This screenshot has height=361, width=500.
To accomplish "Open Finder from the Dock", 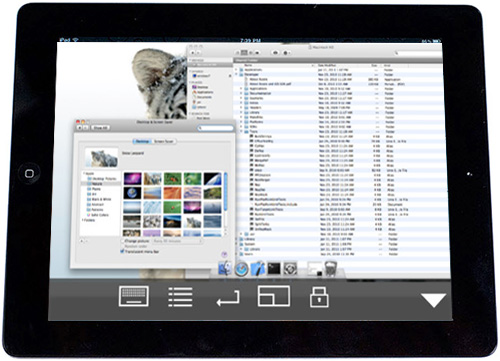I will (225, 268).
